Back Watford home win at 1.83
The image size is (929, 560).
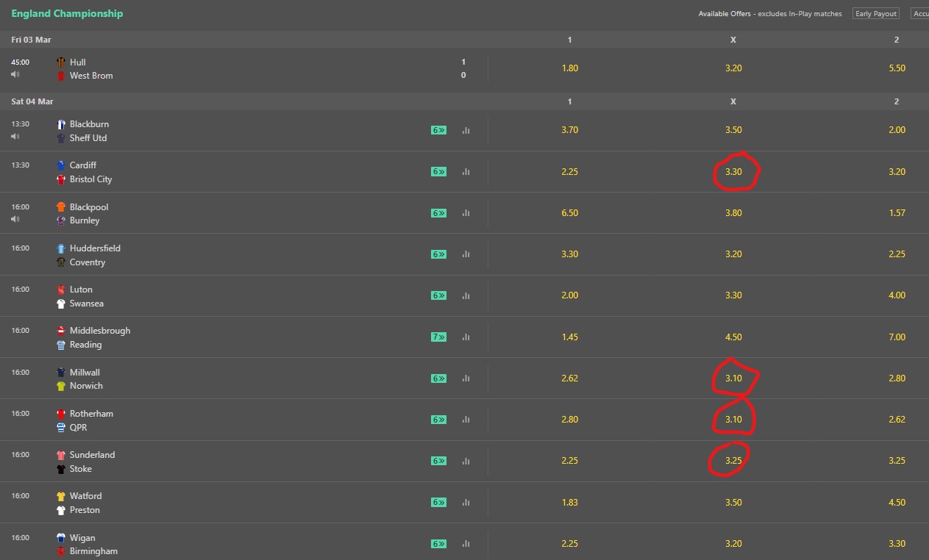click(569, 503)
